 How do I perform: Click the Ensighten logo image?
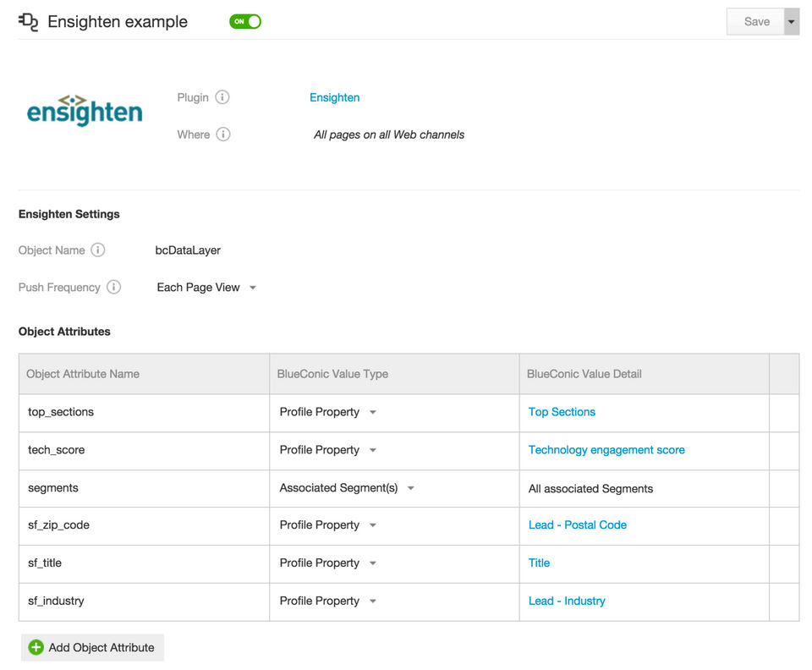(85, 111)
